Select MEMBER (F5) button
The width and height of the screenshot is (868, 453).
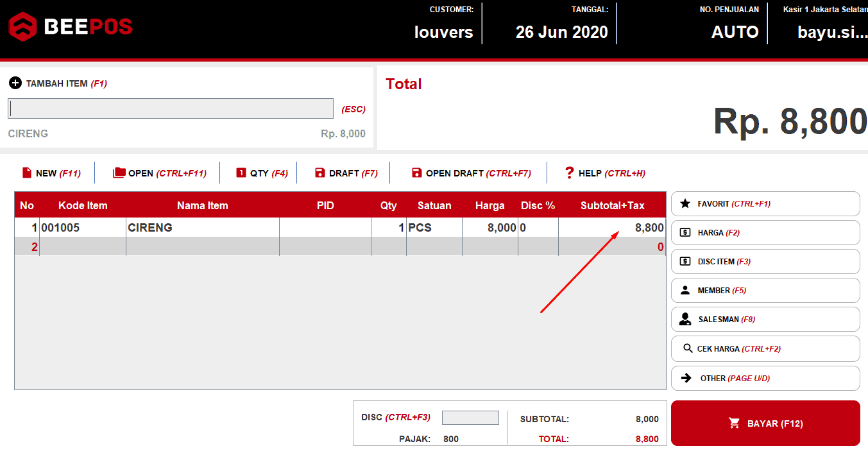[765, 290]
